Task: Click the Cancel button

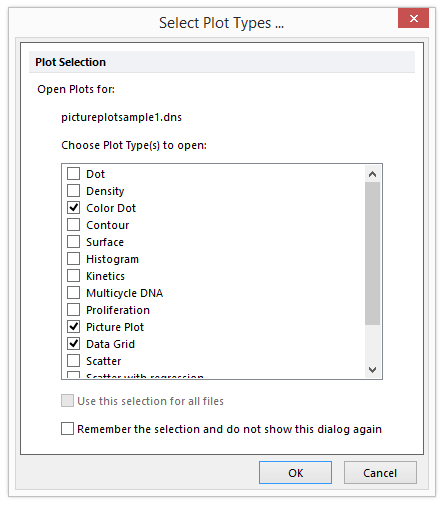Action: pyautogui.click(x=380, y=473)
